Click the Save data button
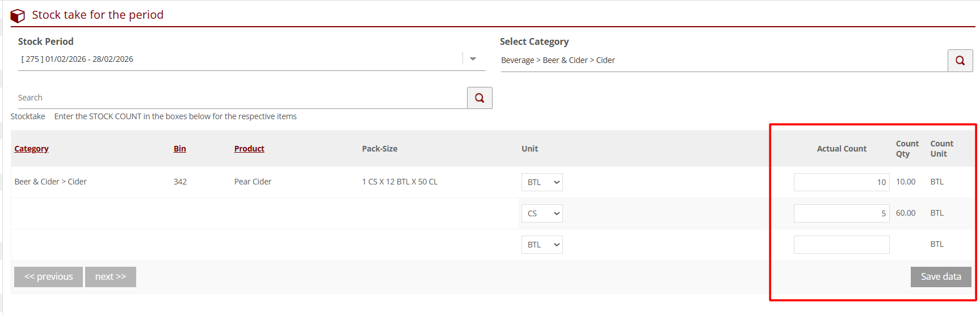This screenshot has height=315, width=980. click(x=940, y=277)
